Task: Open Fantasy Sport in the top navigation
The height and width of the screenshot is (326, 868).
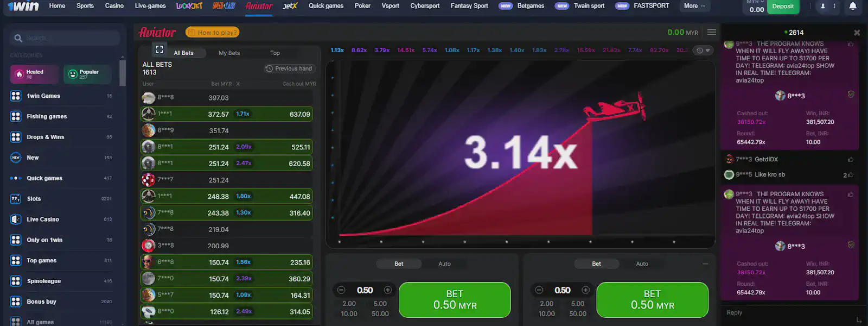Action: [x=469, y=6]
